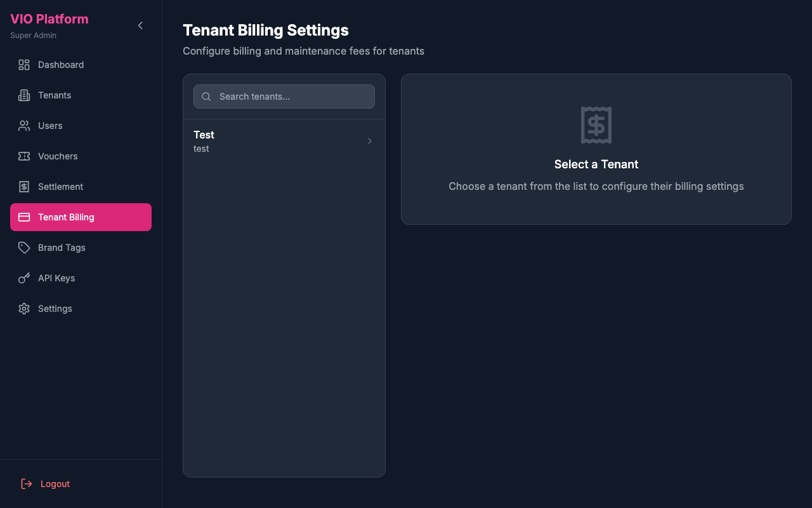812x508 pixels.
Task: Click the chevron next to Test tenant
Action: (369, 141)
